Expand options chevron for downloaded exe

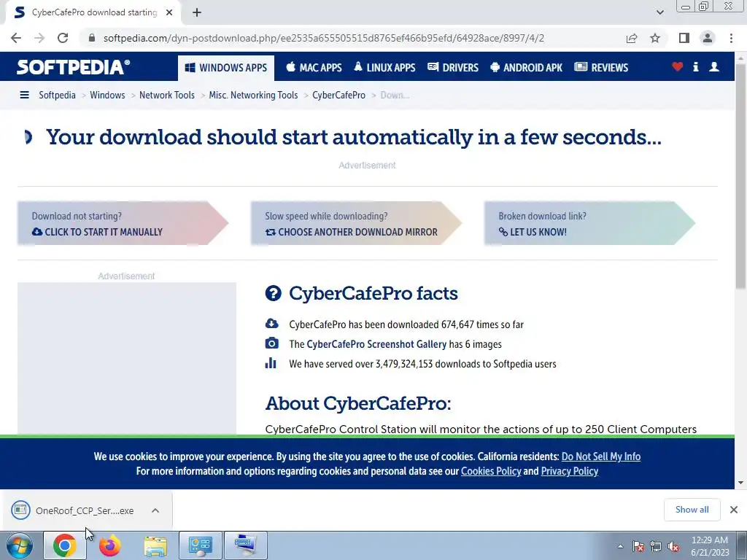(155, 510)
